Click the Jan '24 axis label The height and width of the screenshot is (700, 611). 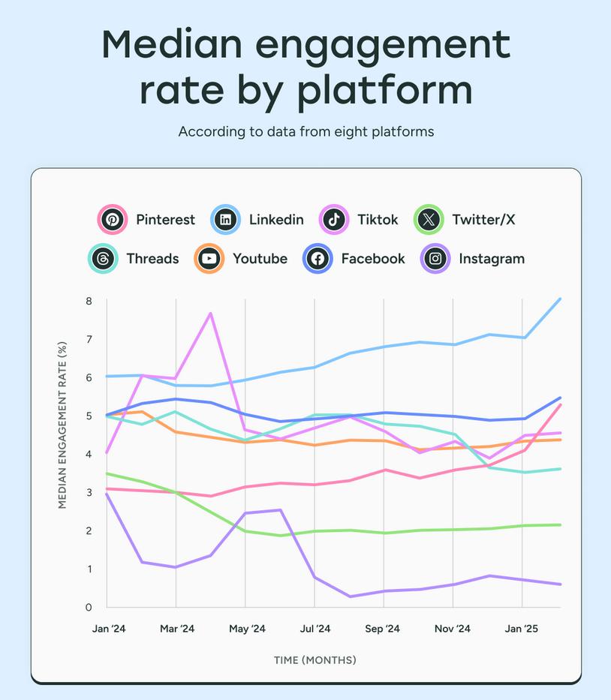pyautogui.click(x=109, y=629)
